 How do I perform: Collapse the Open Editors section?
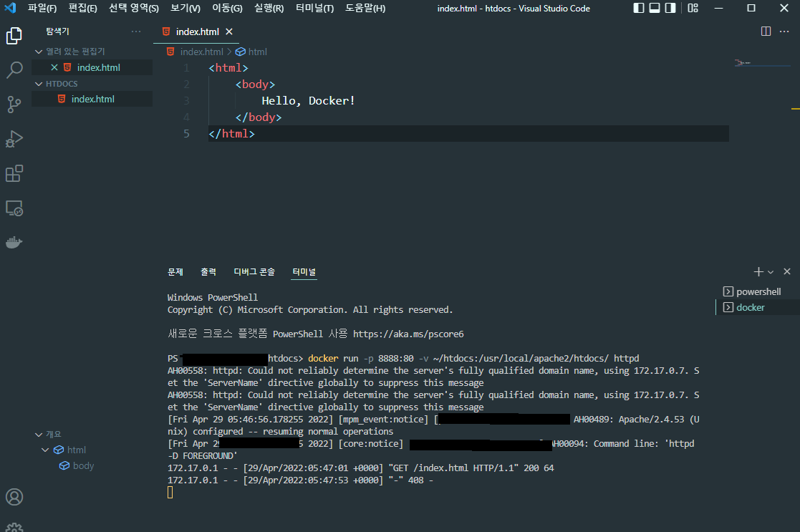(x=39, y=52)
